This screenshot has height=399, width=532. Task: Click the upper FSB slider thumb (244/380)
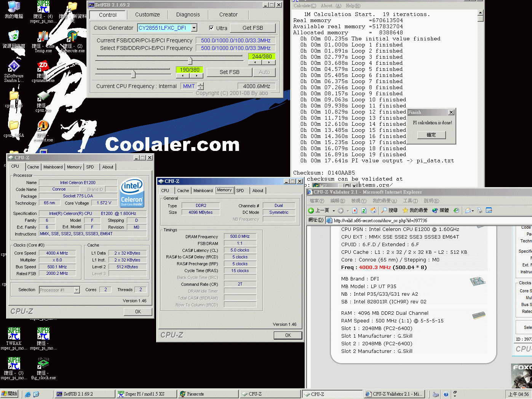pos(190,61)
